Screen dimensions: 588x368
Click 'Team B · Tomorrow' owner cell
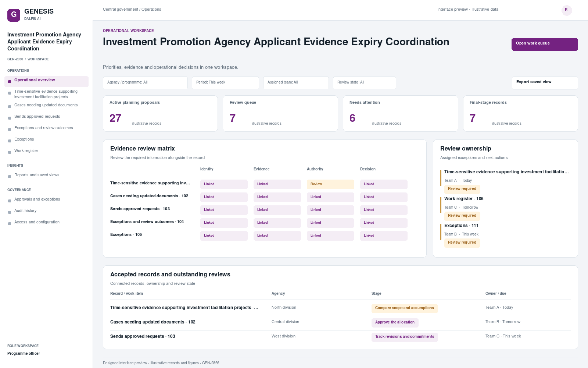point(503,322)
